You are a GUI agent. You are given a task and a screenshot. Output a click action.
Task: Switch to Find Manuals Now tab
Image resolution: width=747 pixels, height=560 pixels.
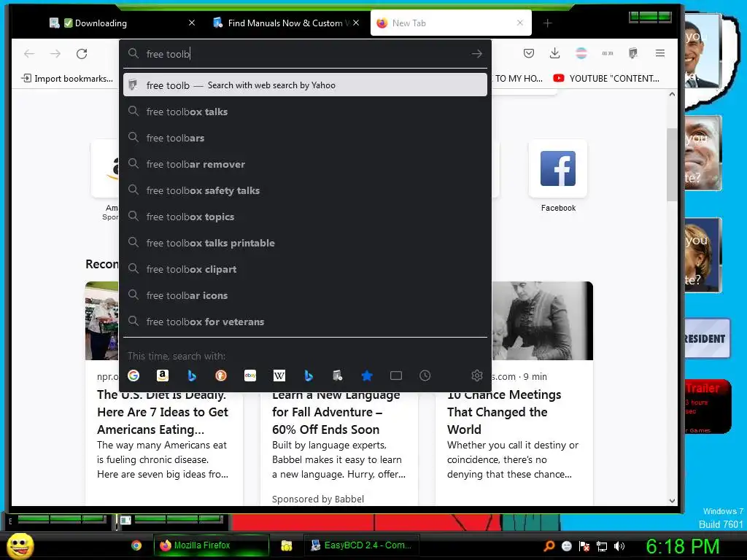point(285,23)
